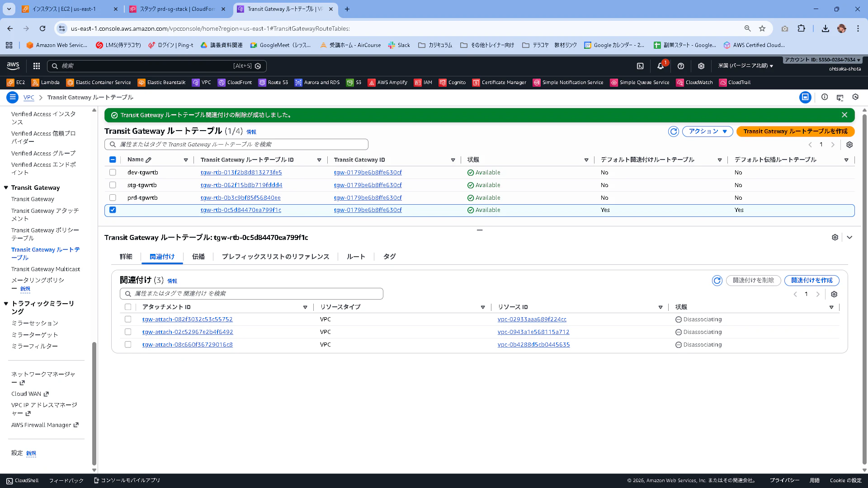Open the region selector 米国 dropdown
The image size is (868, 488).
[x=745, y=66]
